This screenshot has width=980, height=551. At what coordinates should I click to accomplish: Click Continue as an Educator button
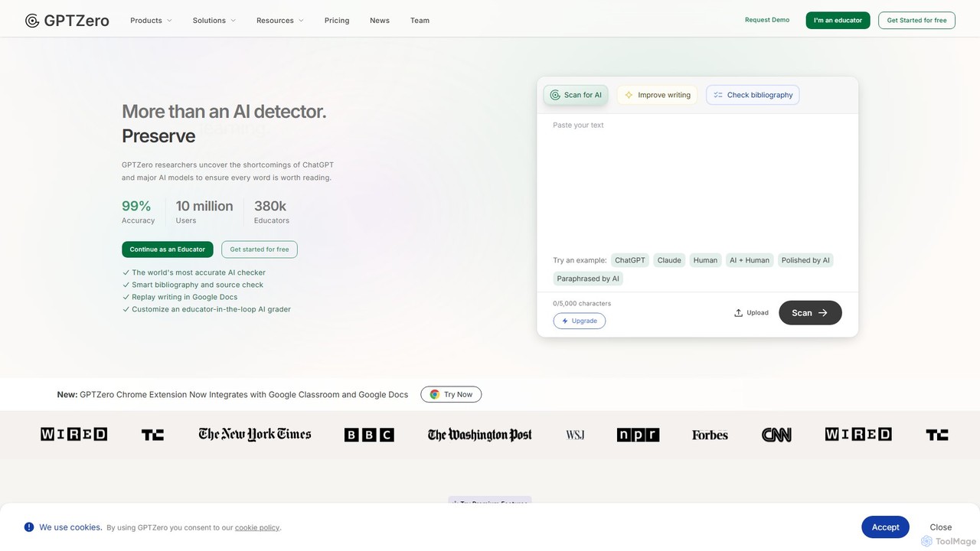tap(168, 249)
